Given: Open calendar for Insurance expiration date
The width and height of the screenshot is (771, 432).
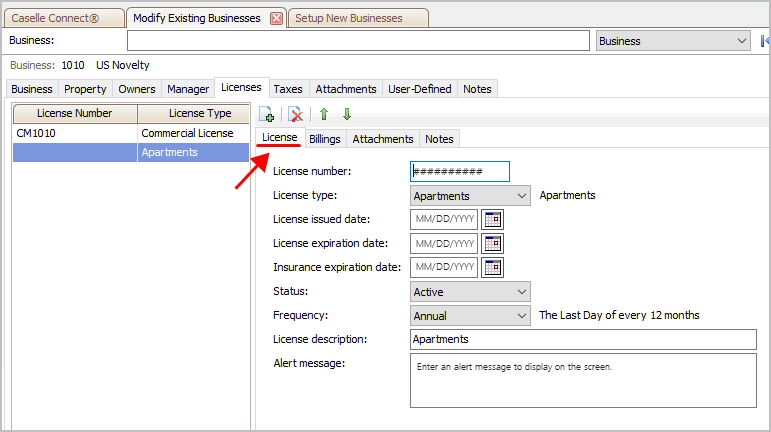Looking at the screenshot, I should tap(492, 267).
